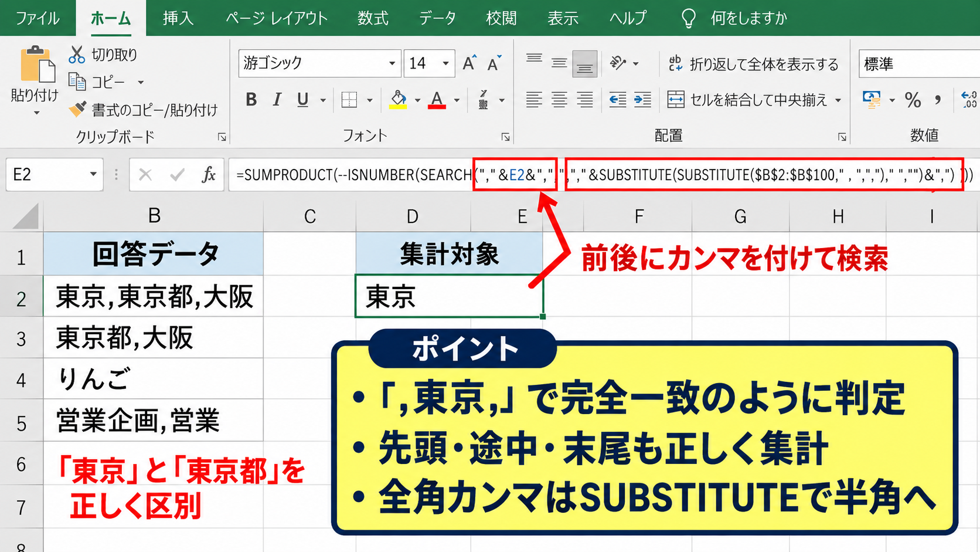Switch to the データ tab
The width and height of the screenshot is (980, 552).
click(x=437, y=18)
